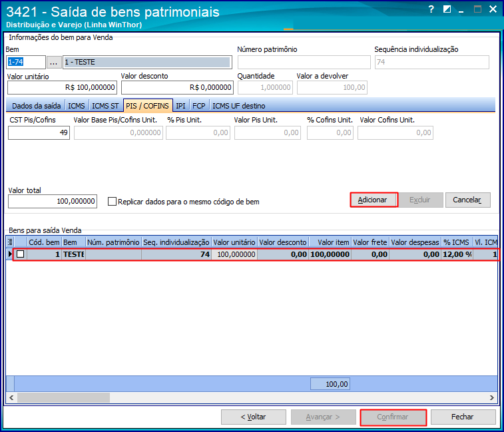The height and width of the screenshot is (432, 504).
Task: Open the grid column selector icon
Action: coord(10,242)
